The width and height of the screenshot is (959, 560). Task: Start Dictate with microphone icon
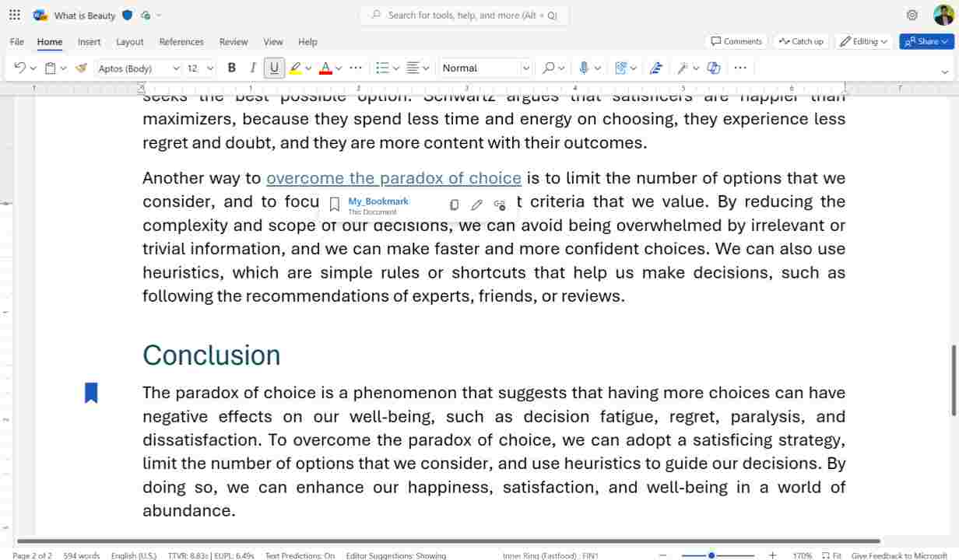[x=584, y=68]
